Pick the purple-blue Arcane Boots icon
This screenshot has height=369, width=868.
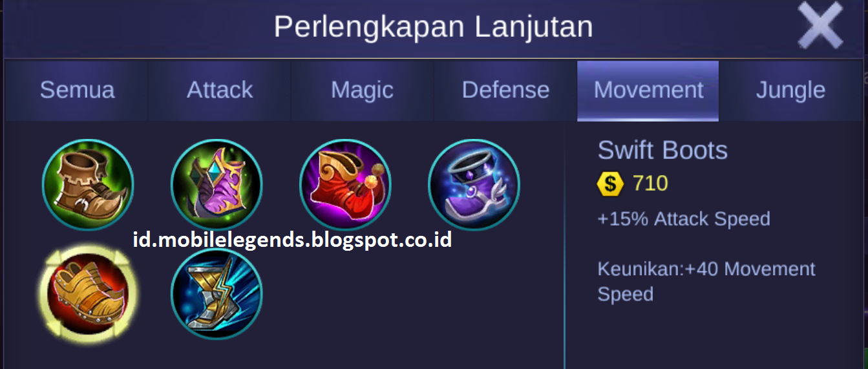point(474,185)
